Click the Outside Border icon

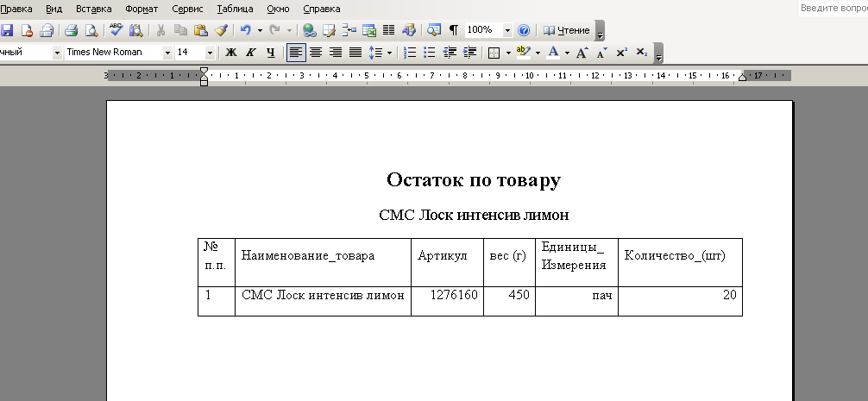tap(494, 53)
